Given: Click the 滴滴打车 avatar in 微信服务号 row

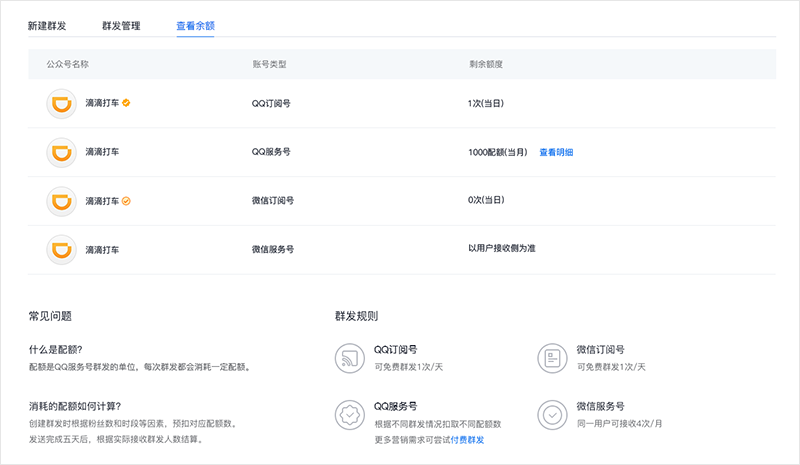Looking at the screenshot, I should point(62,250).
